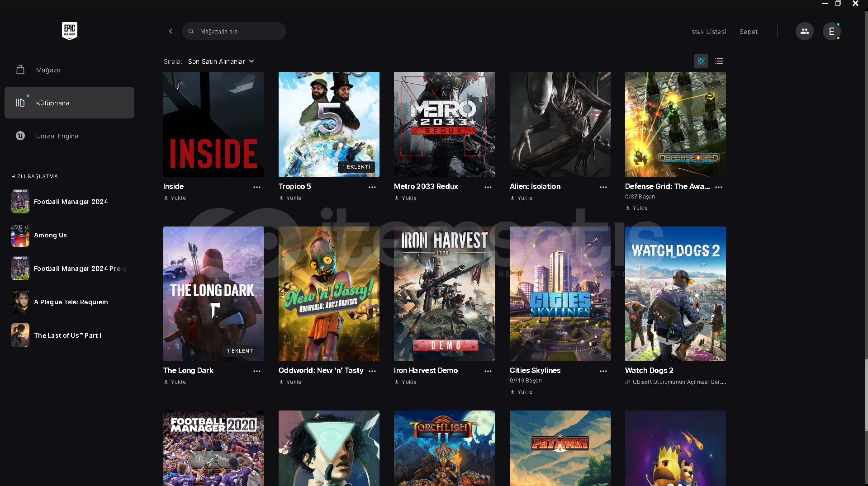Click Yükle under Tropico 5
868x486 pixels.
click(290, 198)
